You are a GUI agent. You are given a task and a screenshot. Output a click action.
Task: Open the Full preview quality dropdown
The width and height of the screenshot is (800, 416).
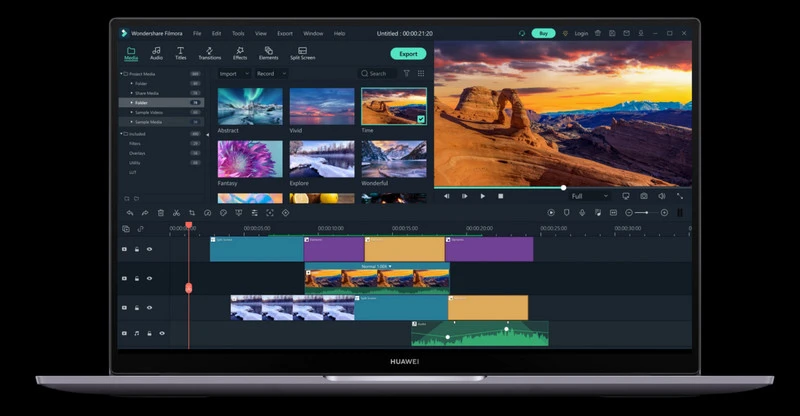click(x=588, y=196)
